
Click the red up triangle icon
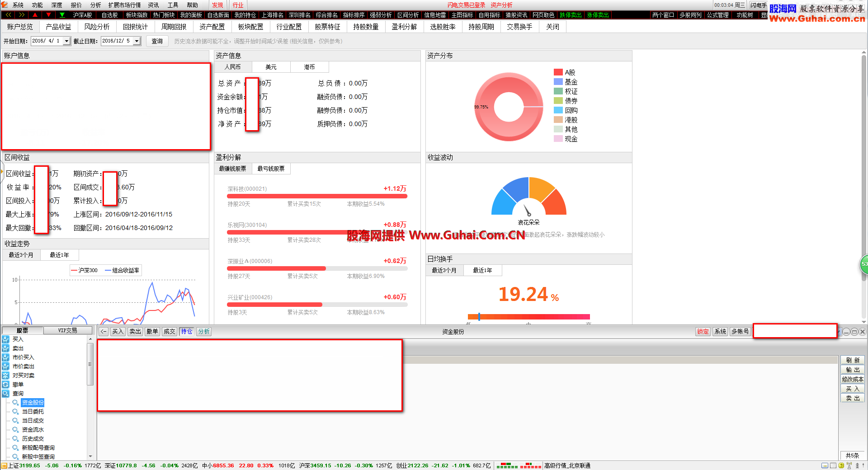pos(35,15)
